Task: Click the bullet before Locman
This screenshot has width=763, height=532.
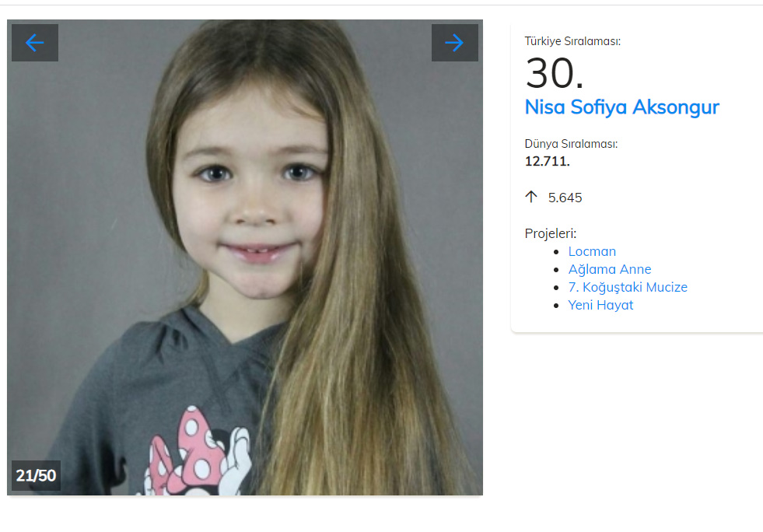Action: tap(556, 252)
